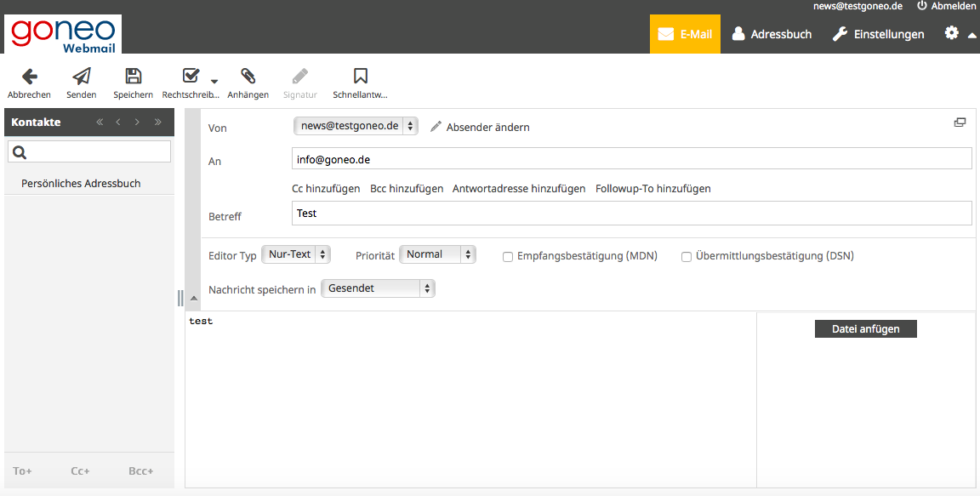Send the email with Senden icon

82,77
